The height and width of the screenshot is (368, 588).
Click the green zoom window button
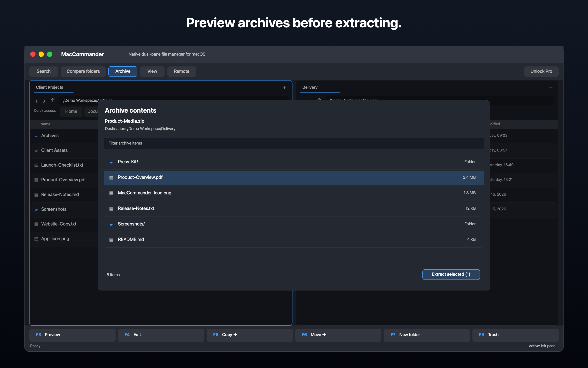50,54
